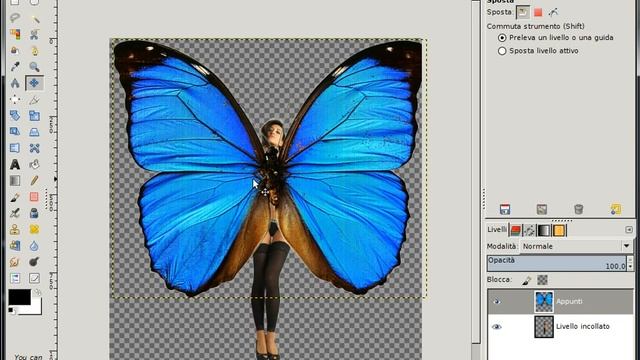
Task: Click the white background color swatch
Action: [36, 309]
